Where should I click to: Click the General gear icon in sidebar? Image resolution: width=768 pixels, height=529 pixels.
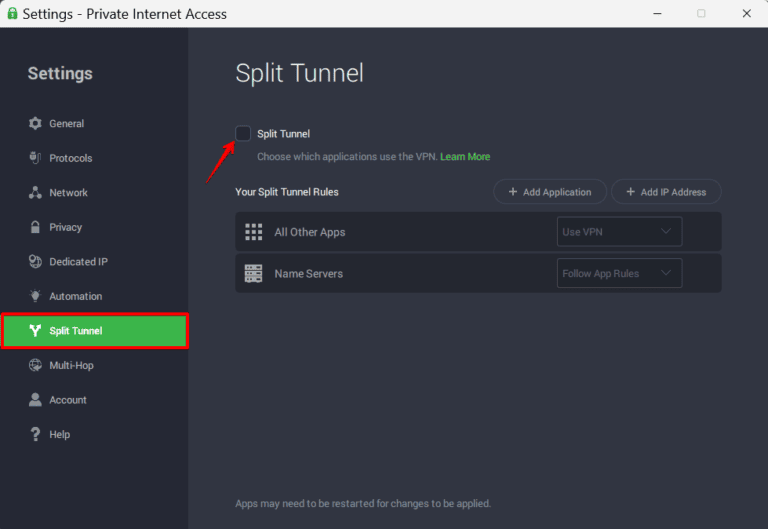click(35, 124)
